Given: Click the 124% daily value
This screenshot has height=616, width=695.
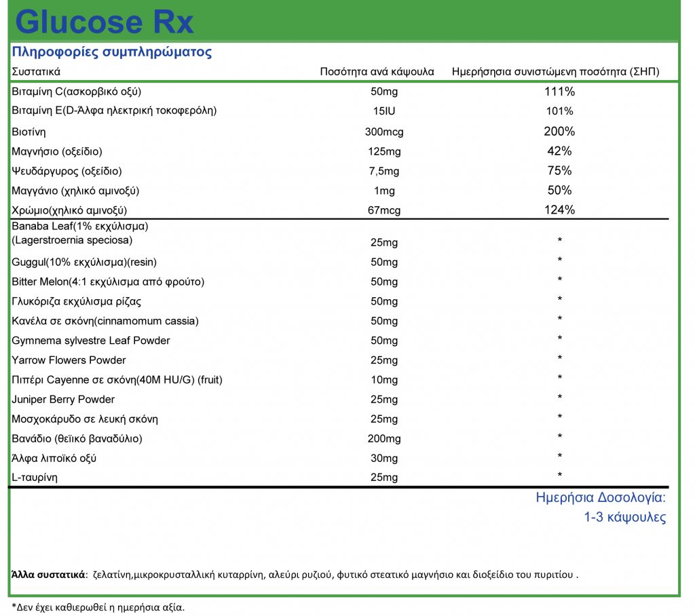Looking at the screenshot, I should coord(559,210).
